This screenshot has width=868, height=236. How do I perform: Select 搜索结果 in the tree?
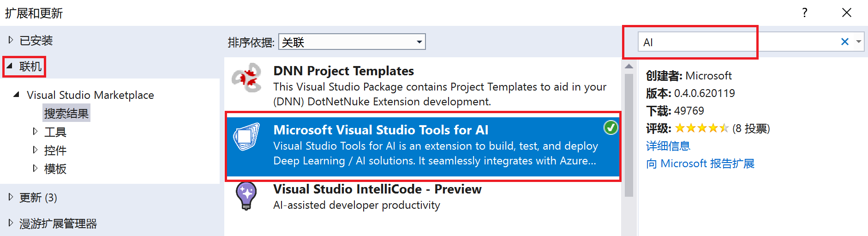pos(66,114)
